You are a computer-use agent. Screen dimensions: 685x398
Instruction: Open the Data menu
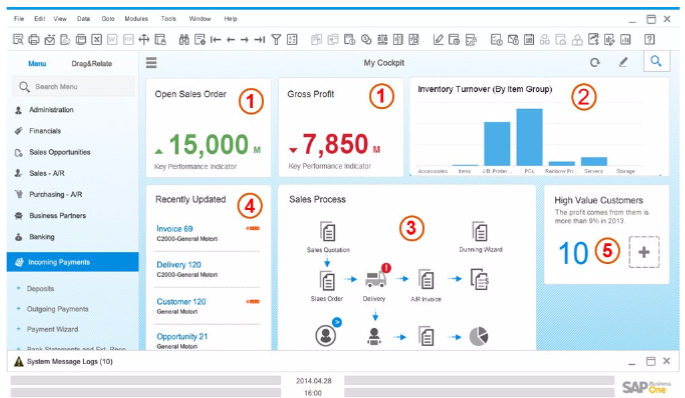pyautogui.click(x=83, y=19)
